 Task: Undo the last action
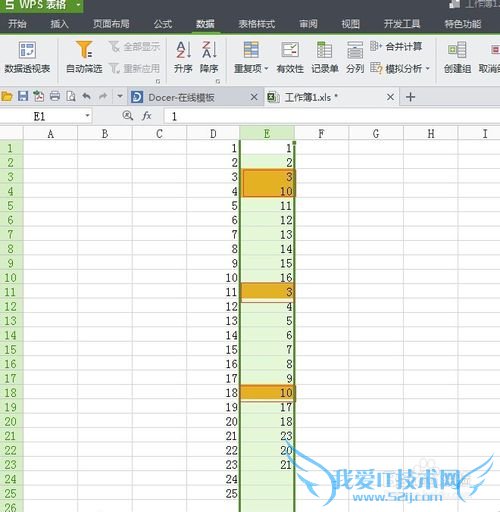click(x=87, y=97)
